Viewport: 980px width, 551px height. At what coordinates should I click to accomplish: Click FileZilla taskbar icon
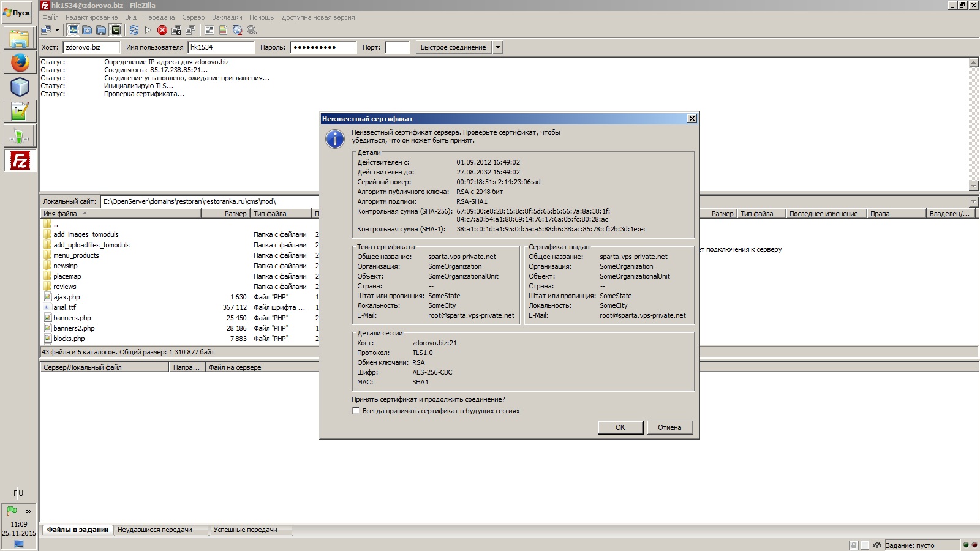[x=20, y=160]
